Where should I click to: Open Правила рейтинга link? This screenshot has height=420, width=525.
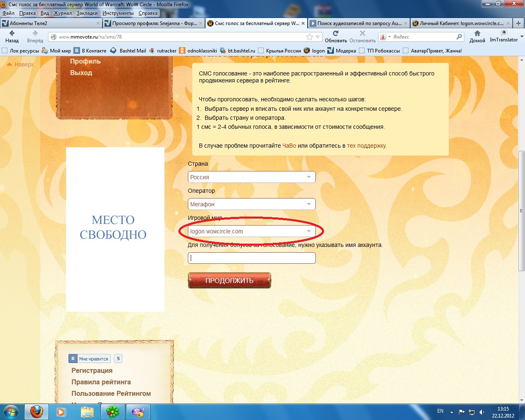(x=101, y=382)
